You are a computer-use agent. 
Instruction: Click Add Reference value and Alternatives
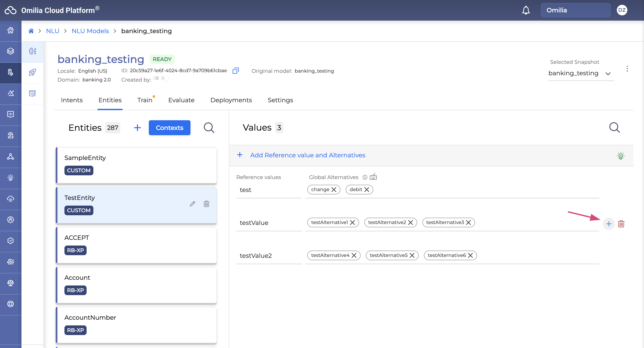click(307, 155)
